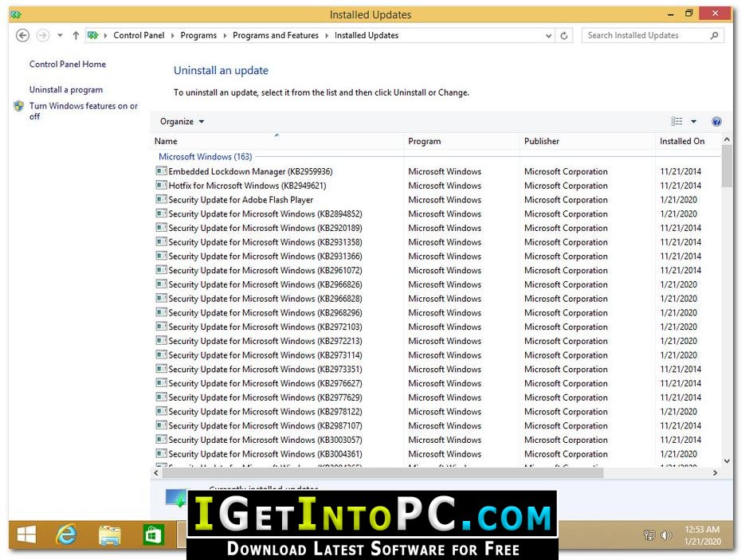
Task: Select Security Update KB2987107 row
Action: click(x=435, y=425)
